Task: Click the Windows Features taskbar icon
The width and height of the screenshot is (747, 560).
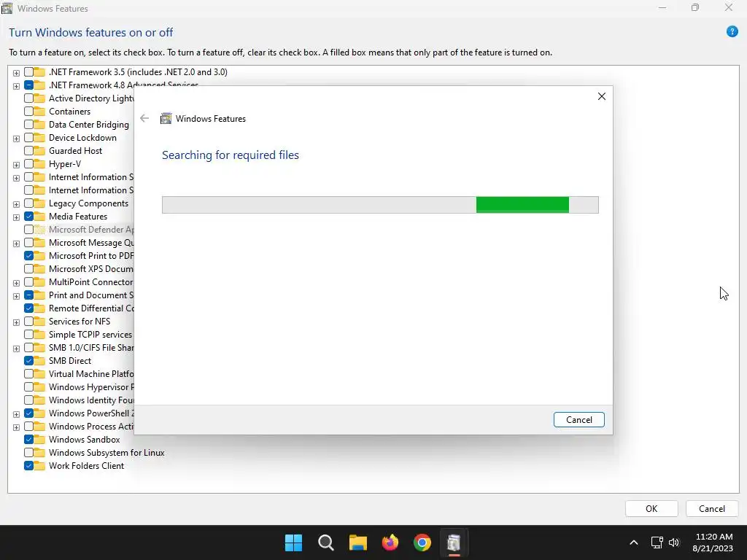Action: [x=454, y=542]
